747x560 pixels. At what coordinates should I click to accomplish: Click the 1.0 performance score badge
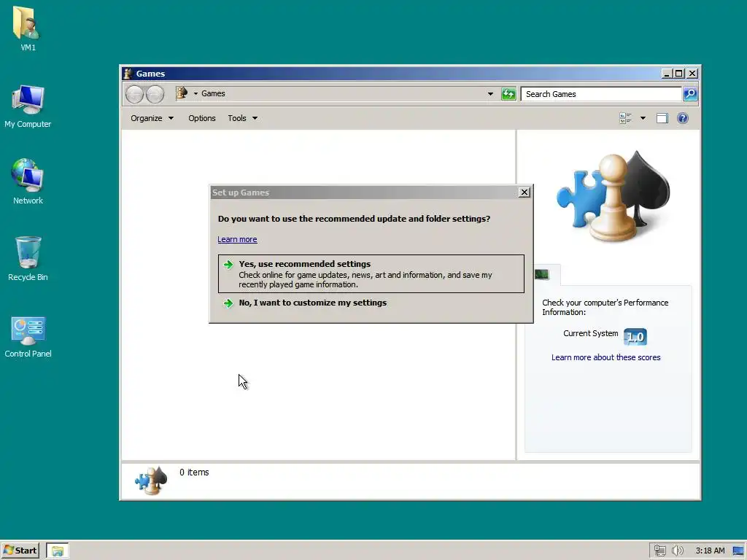coord(635,337)
